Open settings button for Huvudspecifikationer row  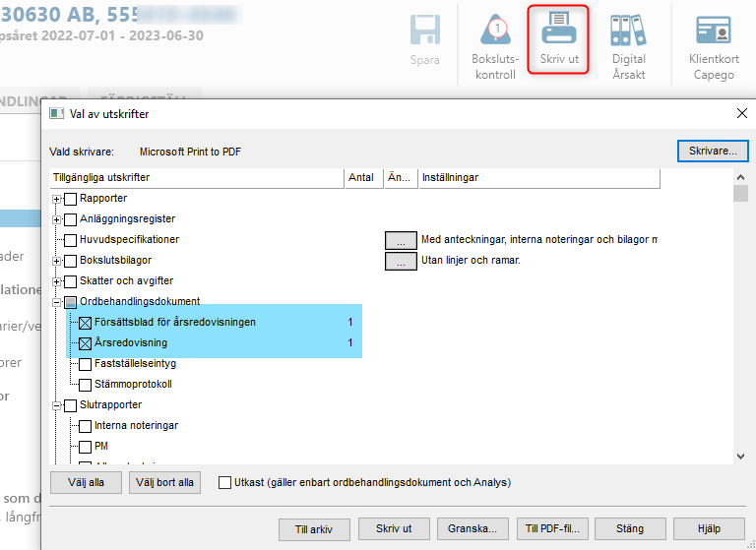[x=401, y=240]
